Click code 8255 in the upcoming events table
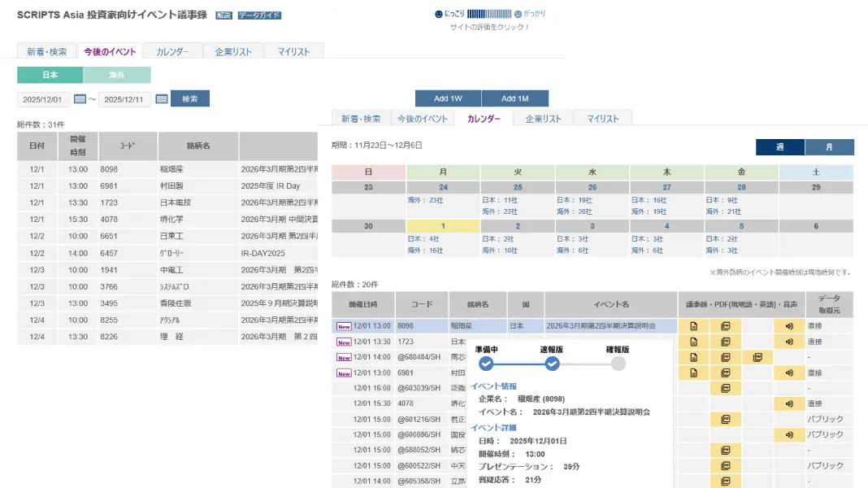Viewport: 868px width, 488px height. pos(109,320)
